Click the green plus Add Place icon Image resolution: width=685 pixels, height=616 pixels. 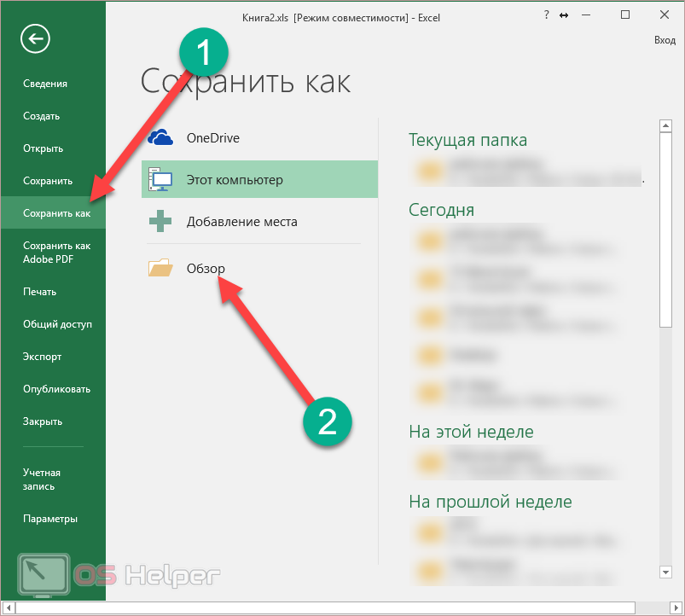[x=160, y=221]
